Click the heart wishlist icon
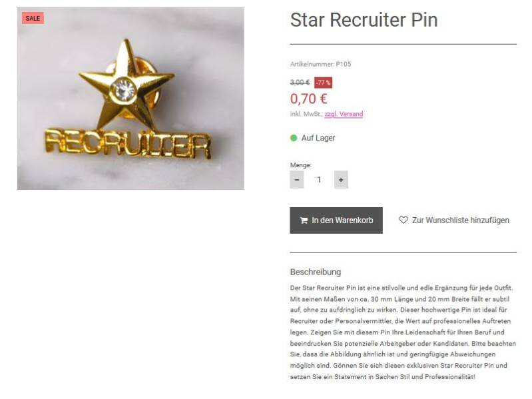Viewport: 532px width, 399px height. pos(403,220)
